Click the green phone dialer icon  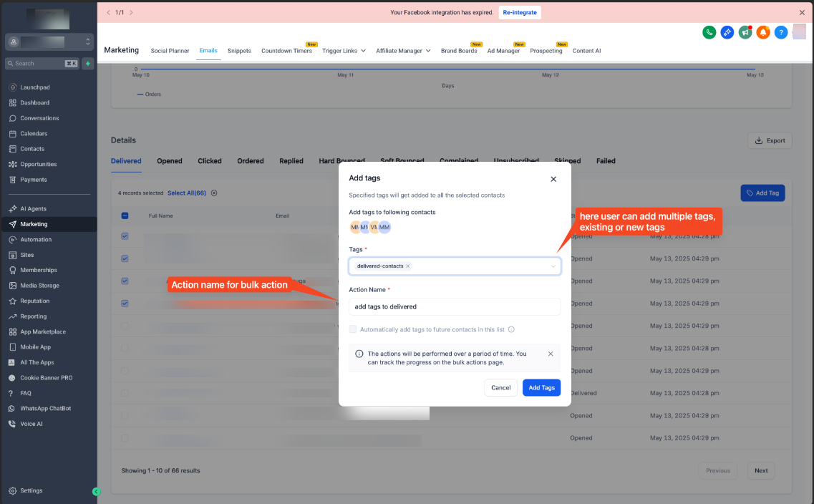coord(709,32)
